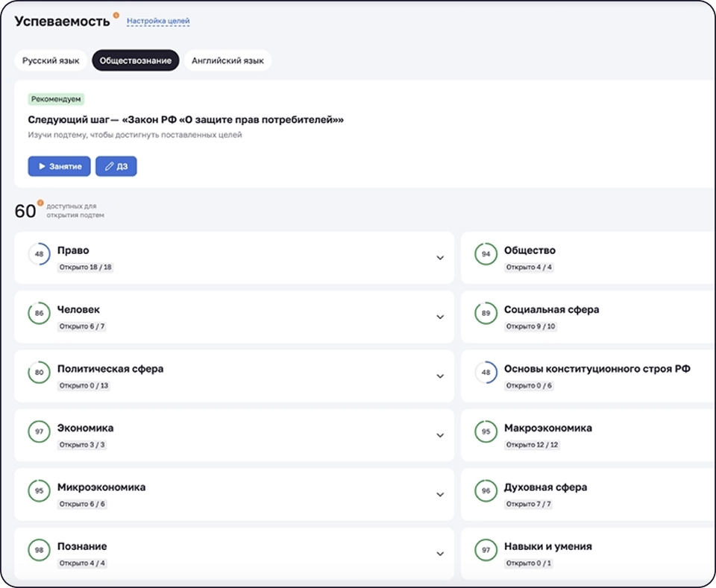
Task: Click the Познание progress ring showing 98
Action: (x=39, y=550)
